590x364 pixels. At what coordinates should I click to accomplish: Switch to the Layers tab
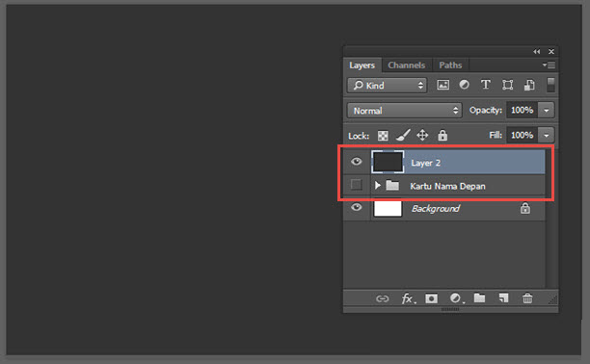362,65
